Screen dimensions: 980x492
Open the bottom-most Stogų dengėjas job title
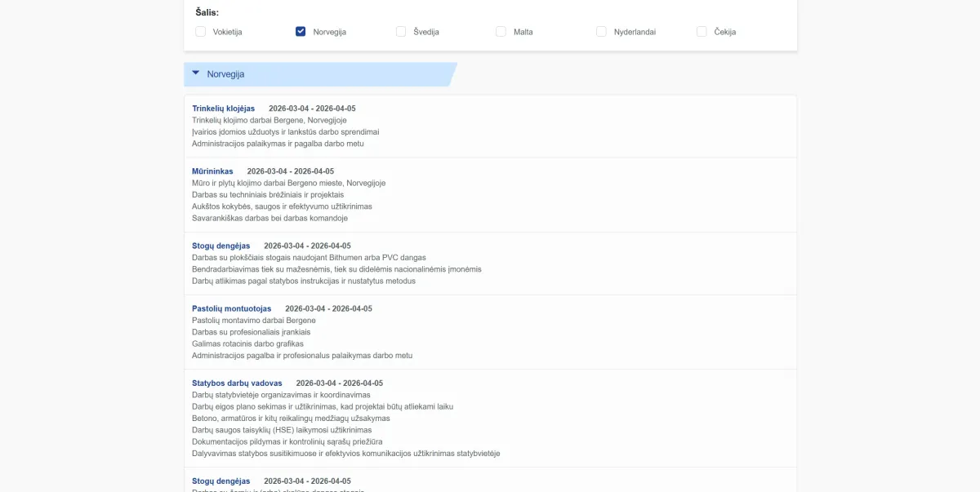[220, 481]
